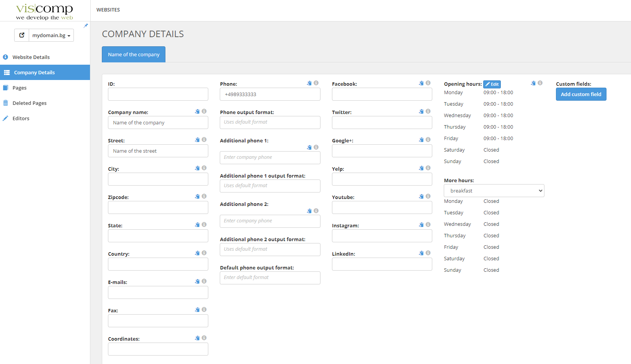Click info icon beside LinkedIn field
This screenshot has width=631, height=364.
[428, 253]
